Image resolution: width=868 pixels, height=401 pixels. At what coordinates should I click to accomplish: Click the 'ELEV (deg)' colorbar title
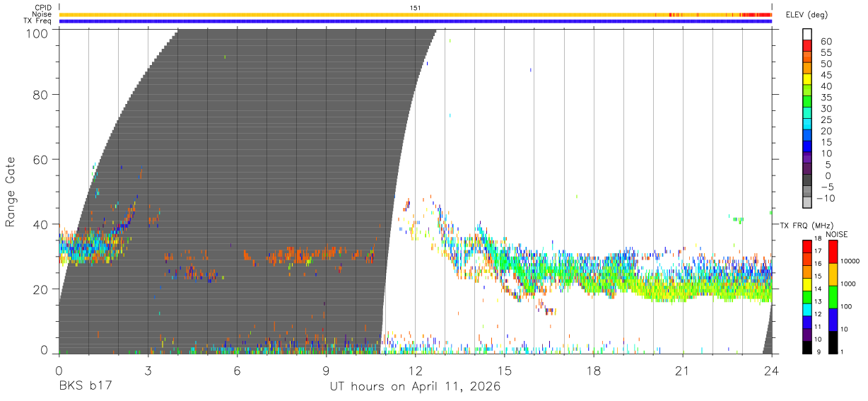tap(807, 14)
